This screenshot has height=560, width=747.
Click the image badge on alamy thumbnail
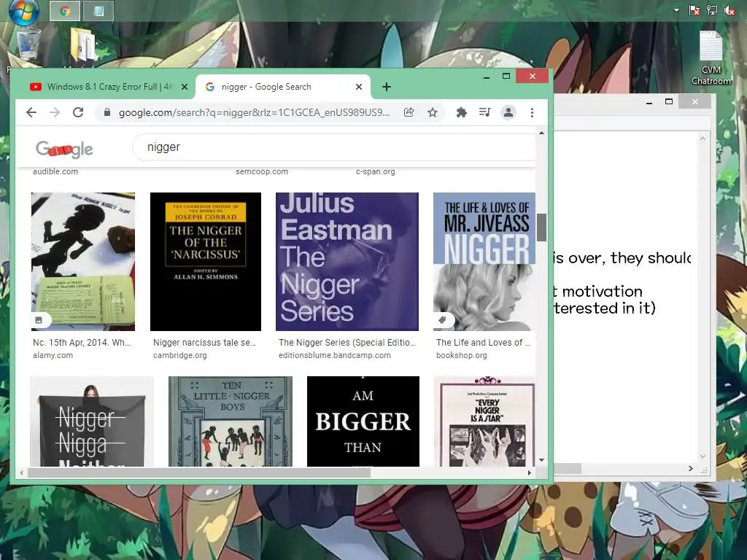pos(39,320)
